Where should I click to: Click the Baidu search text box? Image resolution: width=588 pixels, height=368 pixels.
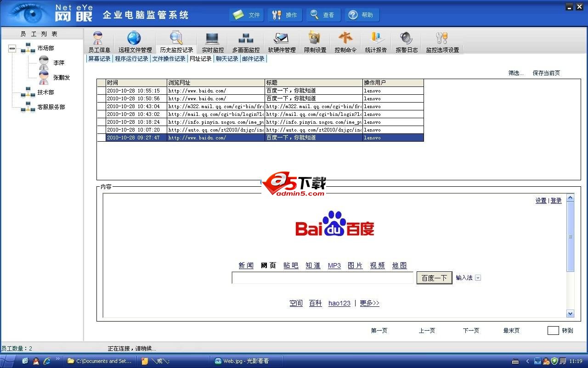322,278
